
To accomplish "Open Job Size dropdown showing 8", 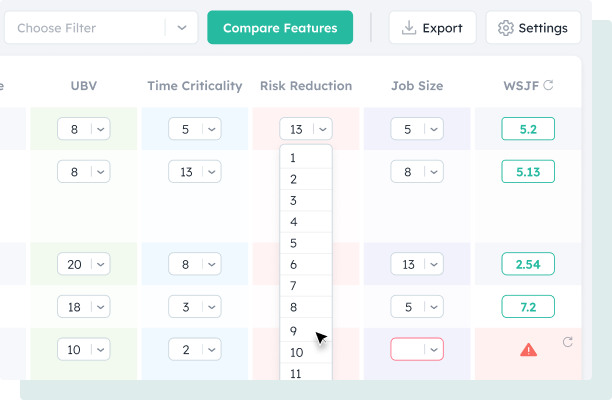I will tap(417, 171).
